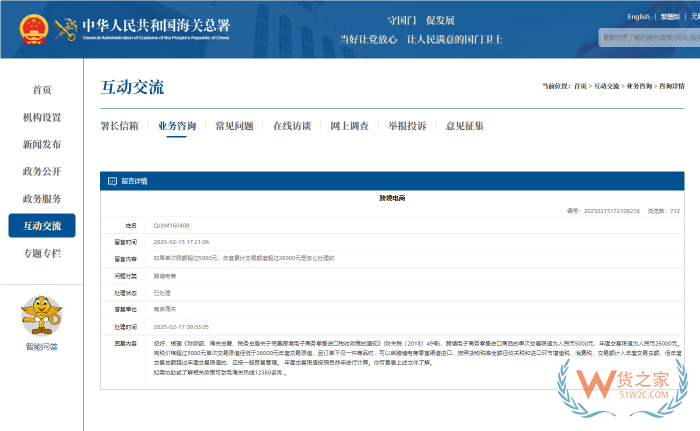700x431 pixels.
Task: Click the processing time 2025-02-17 09:03:05
Action: (181, 327)
